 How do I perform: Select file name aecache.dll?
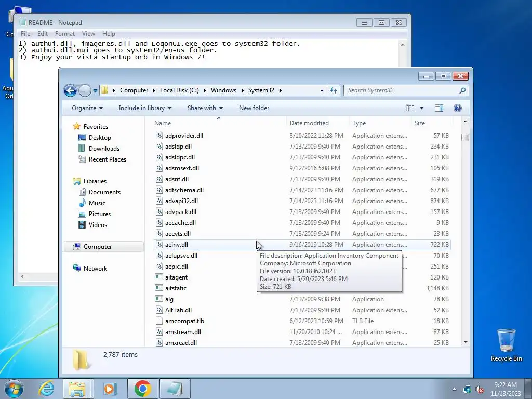180,223
